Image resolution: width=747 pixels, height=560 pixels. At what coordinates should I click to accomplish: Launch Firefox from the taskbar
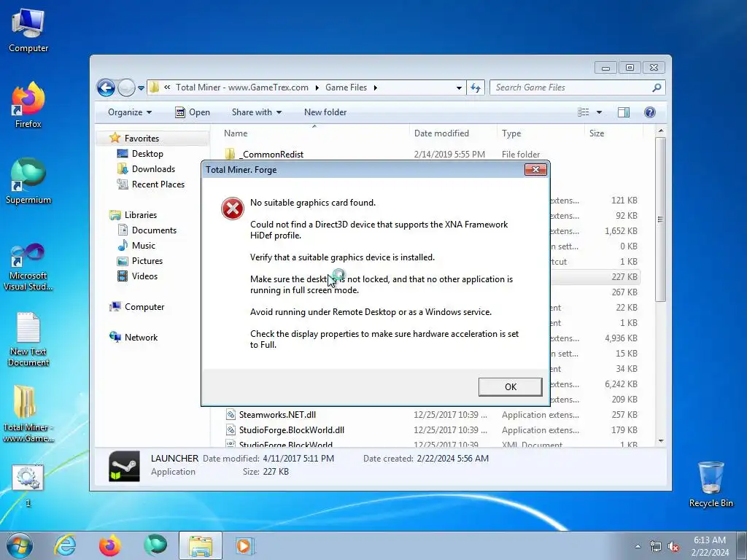point(109,545)
